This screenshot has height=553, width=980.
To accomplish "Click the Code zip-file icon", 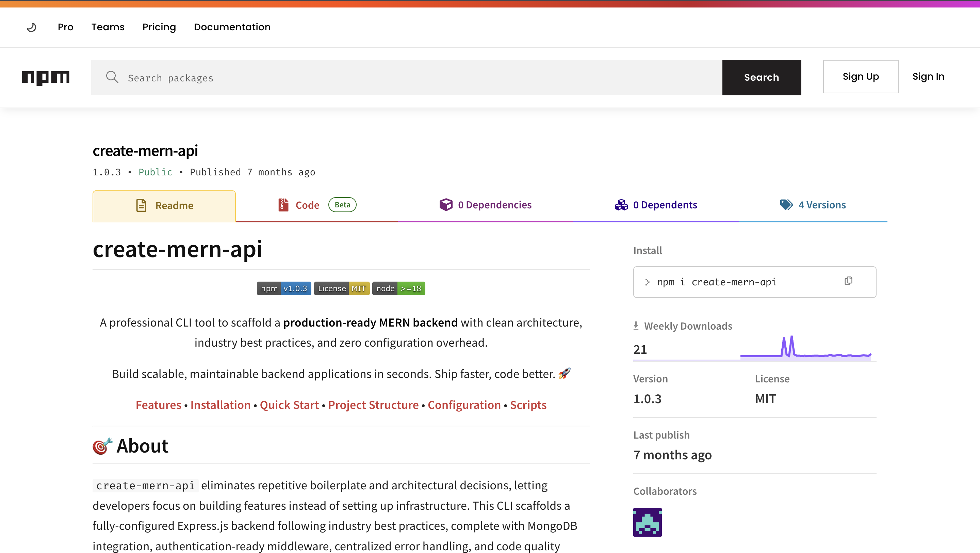I will coord(283,205).
